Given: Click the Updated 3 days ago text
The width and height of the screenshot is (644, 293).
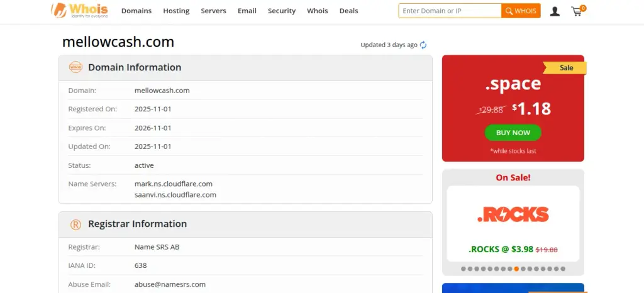Looking at the screenshot, I should click(x=389, y=45).
